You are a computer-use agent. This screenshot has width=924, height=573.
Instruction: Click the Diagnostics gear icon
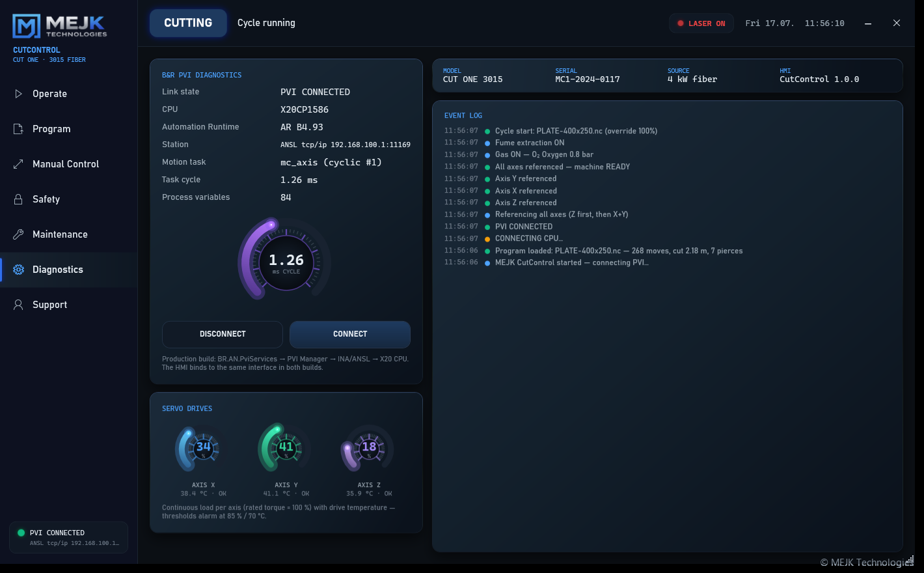[x=18, y=270]
